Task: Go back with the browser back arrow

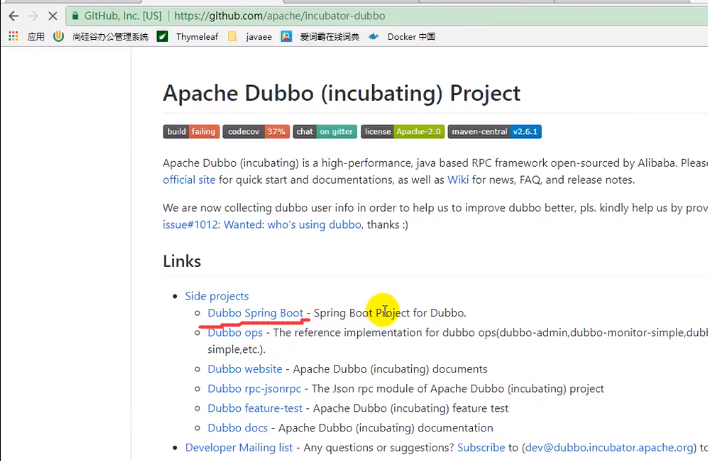Action: [14, 16]
